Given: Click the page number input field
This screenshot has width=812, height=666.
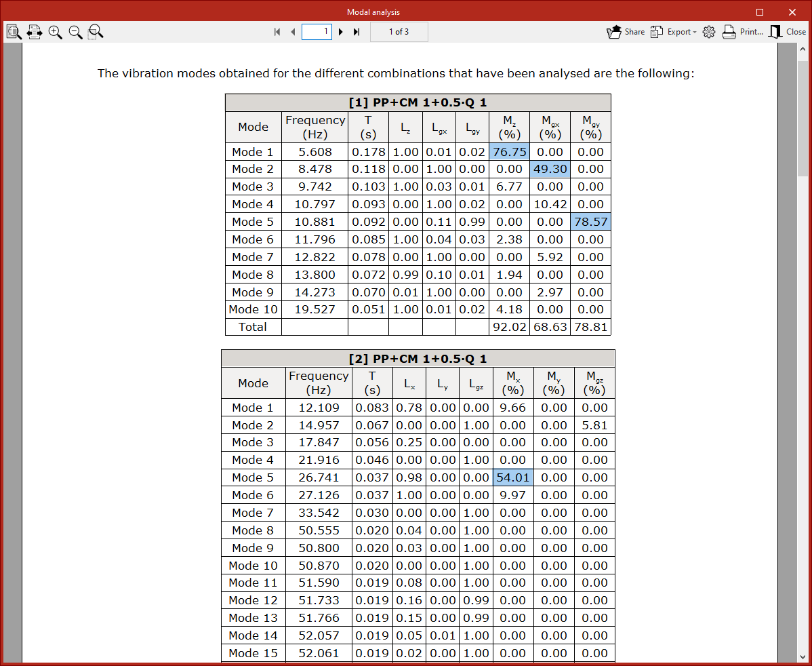Looking at the screenshot, I should coord(317,32).
